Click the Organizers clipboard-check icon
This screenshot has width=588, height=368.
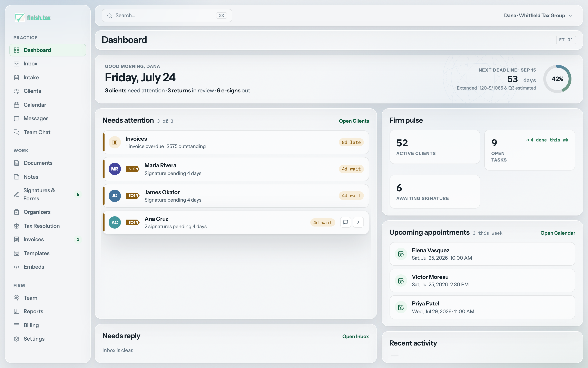(x=17, y=212)
